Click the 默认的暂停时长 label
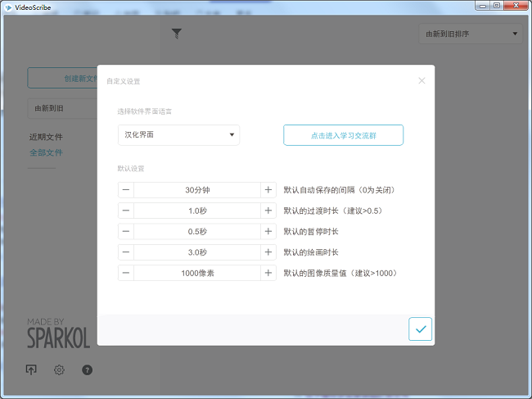The image size is (532, 399). point(311,231)
